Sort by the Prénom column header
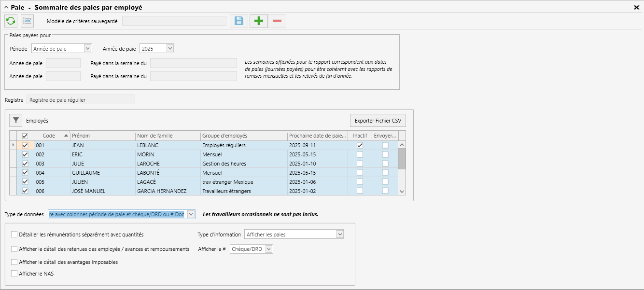Image resolution: width=644 pixels, height=290 pixels. 102,136
